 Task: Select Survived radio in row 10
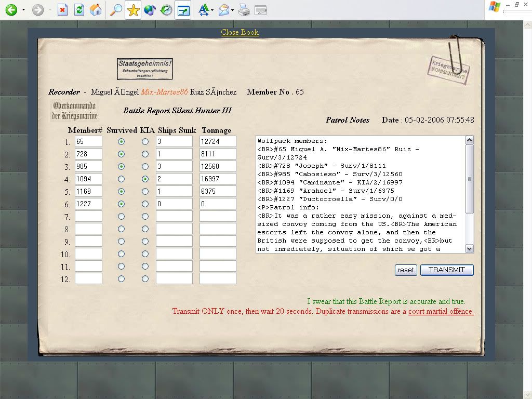[121, 254]
